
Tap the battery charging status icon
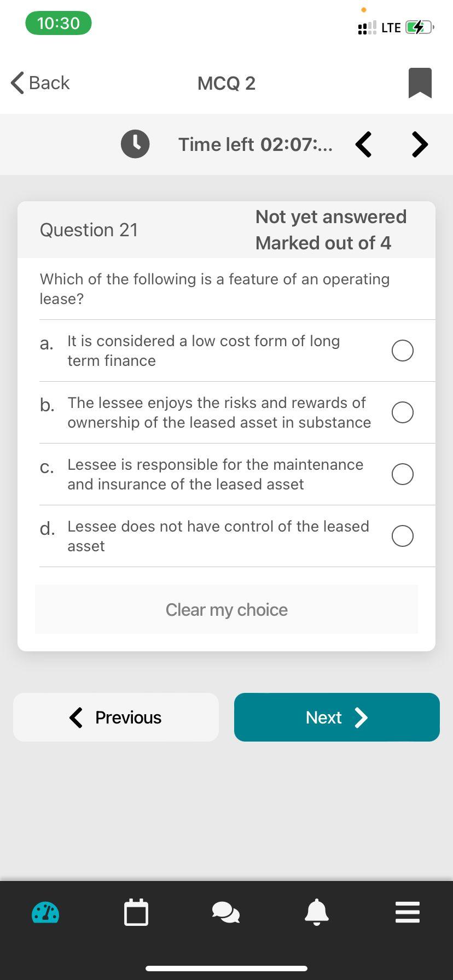tap(419, 27)
